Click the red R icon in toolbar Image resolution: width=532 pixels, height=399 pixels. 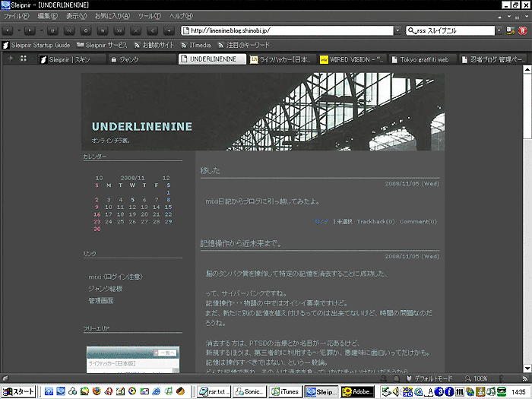[523, 30]
